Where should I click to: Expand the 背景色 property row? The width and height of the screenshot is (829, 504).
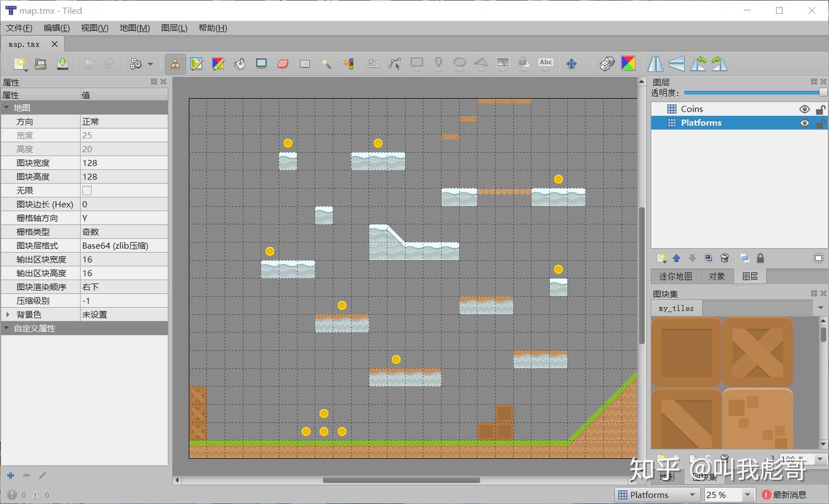(7, 315)
